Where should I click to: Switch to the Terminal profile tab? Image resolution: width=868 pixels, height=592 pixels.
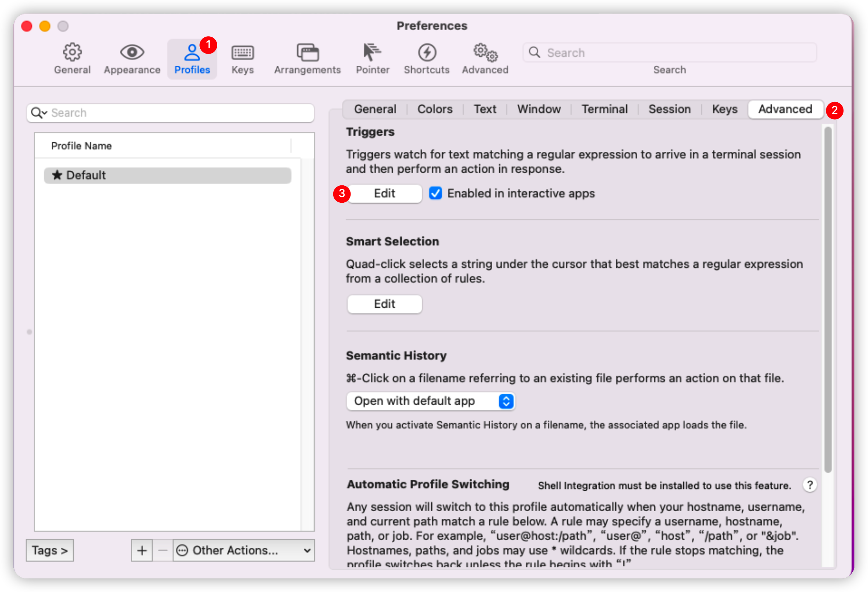[604, 109]
